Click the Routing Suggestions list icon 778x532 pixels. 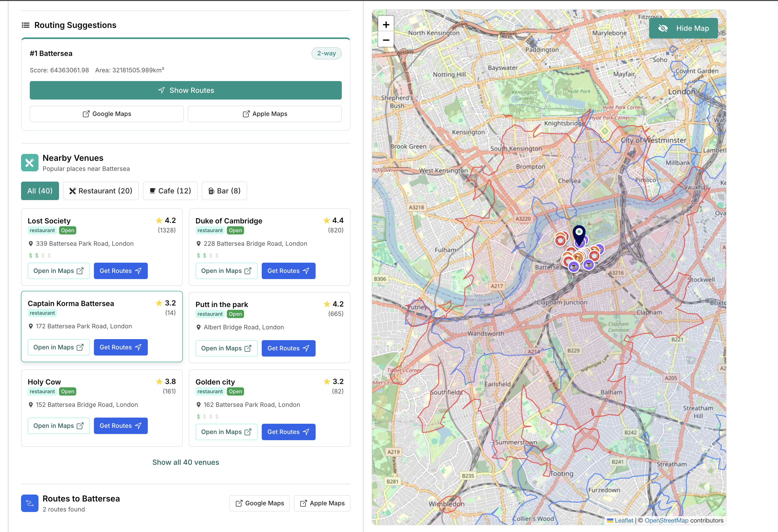(25, 25)
